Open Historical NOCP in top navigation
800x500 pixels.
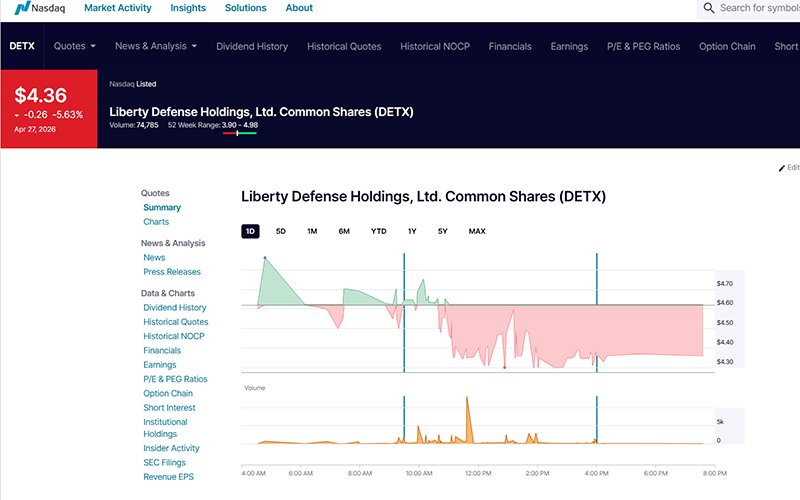435,46
